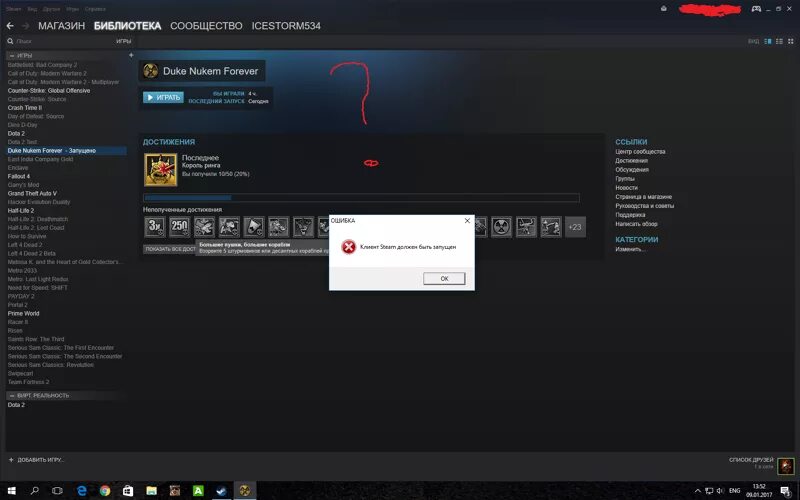The height and width of the screenshot is (500, 800).
Task: Open the Король ринга achievement icon
Action: pos(160,170)
